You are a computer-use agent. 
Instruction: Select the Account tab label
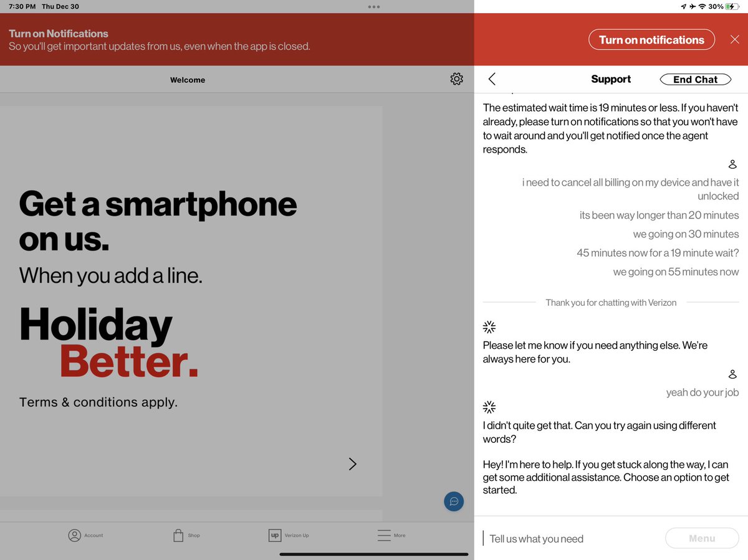(93, 536)
